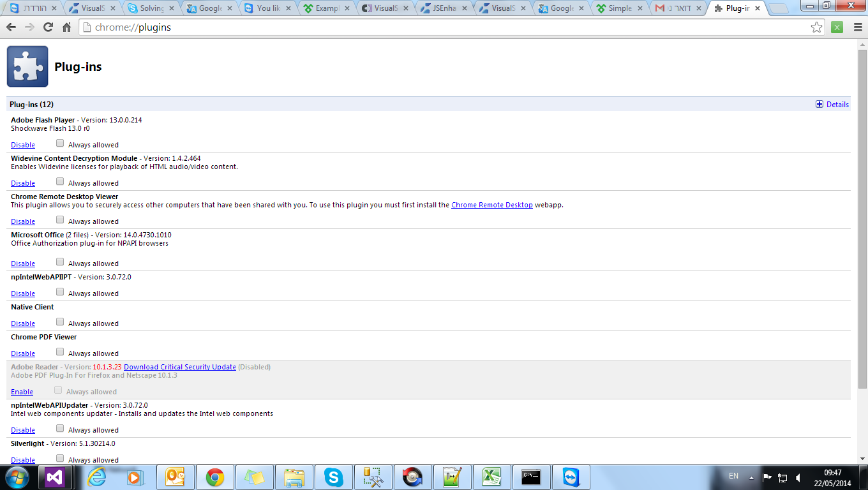Open the browser home page
The width and height of the screenshot is (868, 490).
[66, 27]
